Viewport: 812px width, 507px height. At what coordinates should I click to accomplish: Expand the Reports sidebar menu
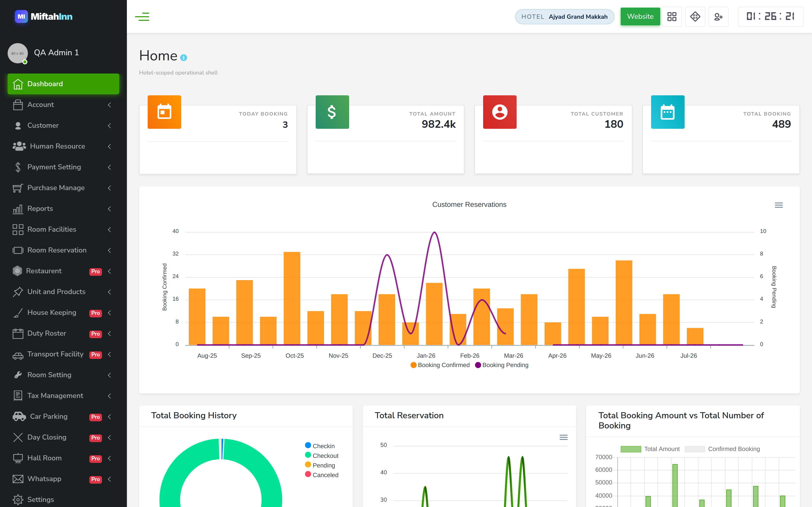pos(63,209)
